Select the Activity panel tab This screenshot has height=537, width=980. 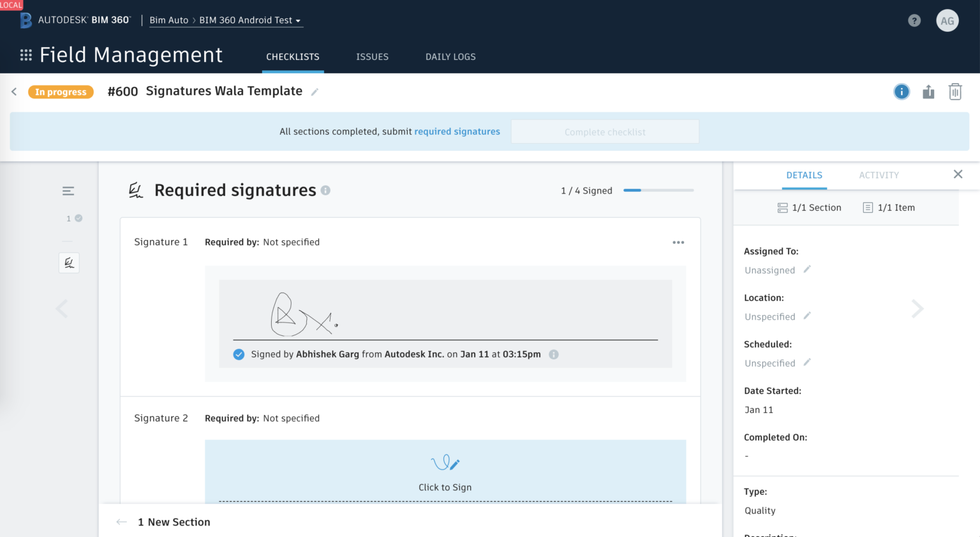[x=879, y=175]
